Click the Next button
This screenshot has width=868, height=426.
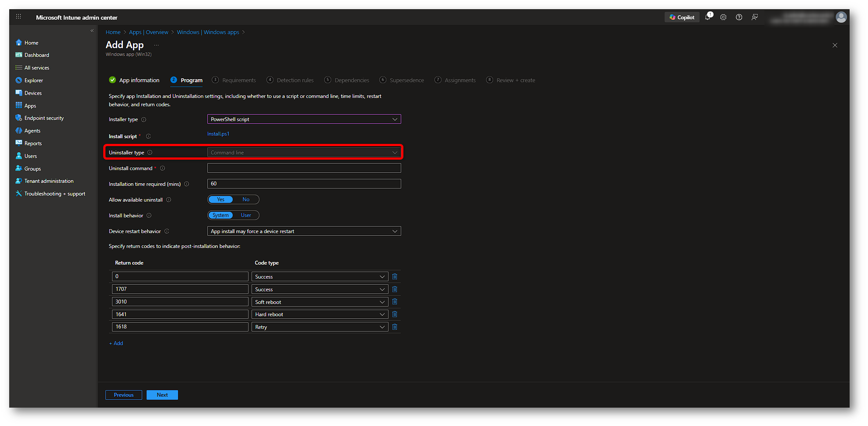(x=162, y=395)
